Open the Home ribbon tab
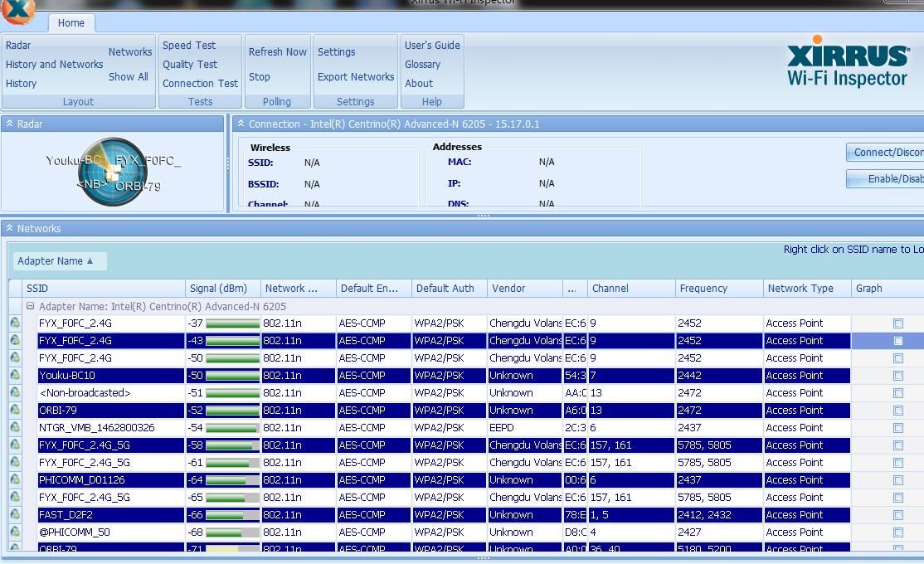This screenshot has height=564, width=924. (71, 23)
